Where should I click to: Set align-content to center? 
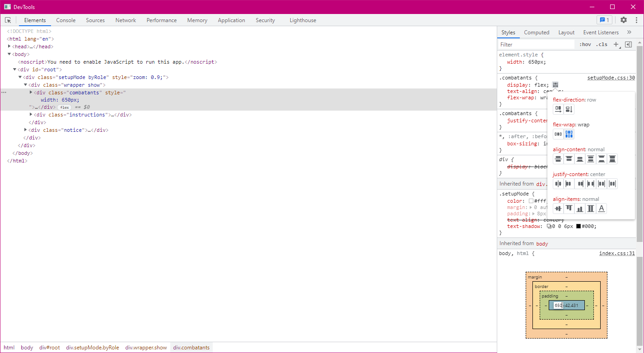click(559, 159)
